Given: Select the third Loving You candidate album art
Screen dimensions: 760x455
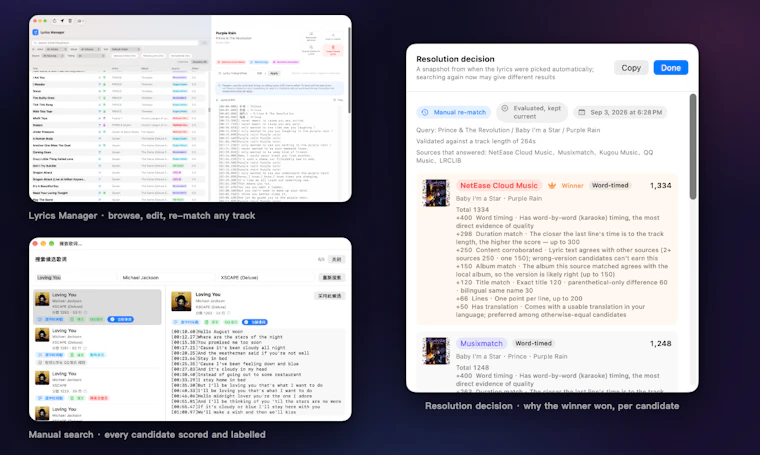Looking at the screenshot, I should [x=42, y=378].
